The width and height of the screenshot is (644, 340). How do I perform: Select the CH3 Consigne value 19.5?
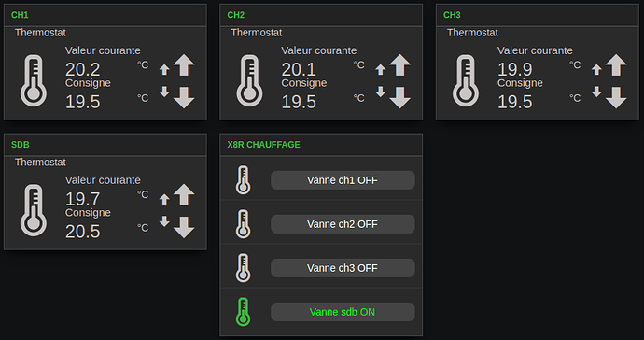tap(514, 102)
